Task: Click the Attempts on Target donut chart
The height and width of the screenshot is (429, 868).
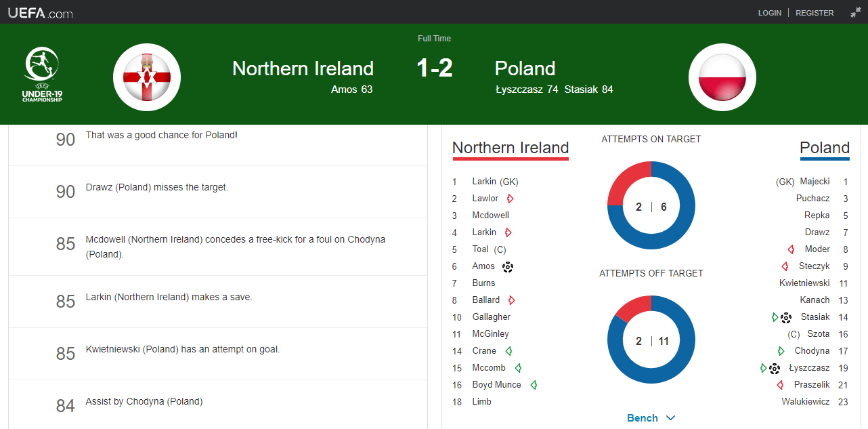Action: coord(651,206)
